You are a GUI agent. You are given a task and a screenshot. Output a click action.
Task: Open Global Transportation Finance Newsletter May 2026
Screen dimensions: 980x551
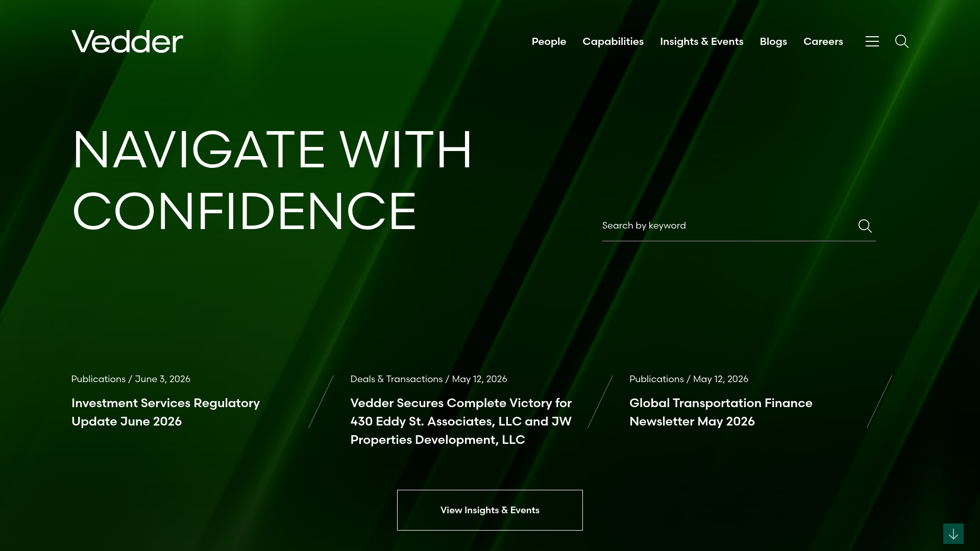coord(721,412)
